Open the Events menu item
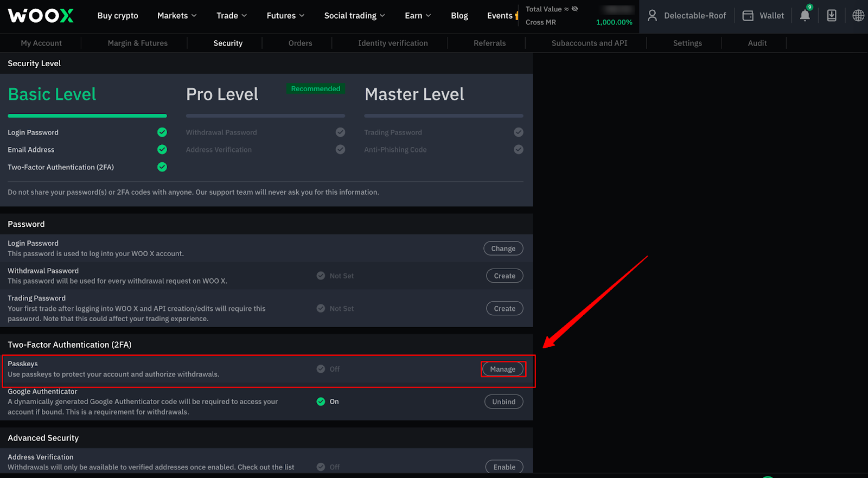The height and width of the screenshot is (478, 868). (500, 16)
